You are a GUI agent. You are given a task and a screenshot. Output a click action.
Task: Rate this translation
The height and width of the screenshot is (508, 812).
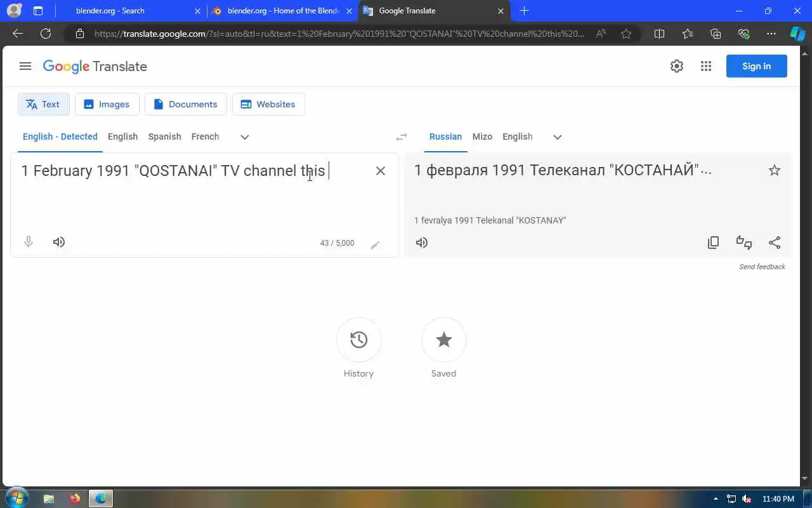click(x=744, y=243)
